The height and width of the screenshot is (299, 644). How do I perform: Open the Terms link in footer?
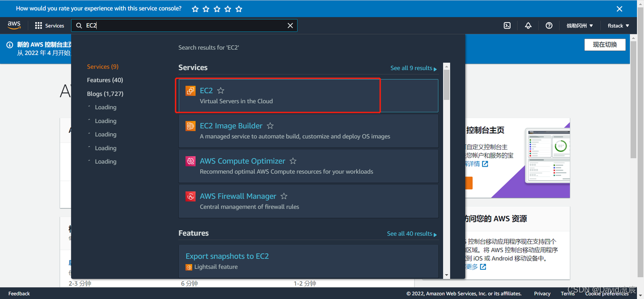coord(568,293)
